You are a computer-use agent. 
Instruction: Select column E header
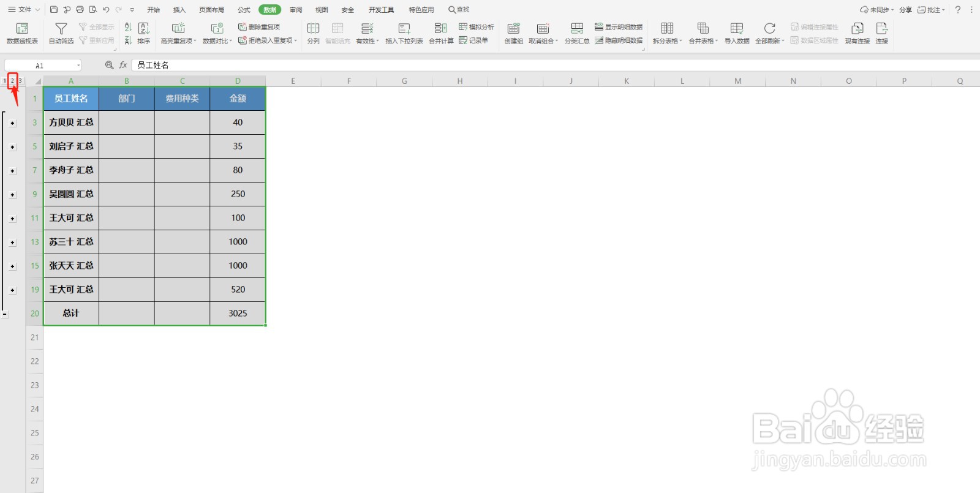pyautogui.click(x=293, y=81)
